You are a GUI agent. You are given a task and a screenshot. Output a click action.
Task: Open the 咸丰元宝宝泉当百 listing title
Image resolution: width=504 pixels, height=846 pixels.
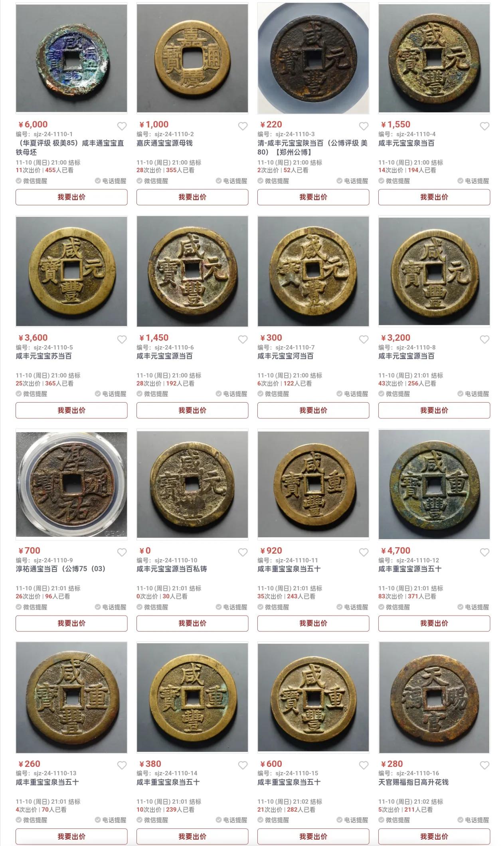click(x=406, y=143)
